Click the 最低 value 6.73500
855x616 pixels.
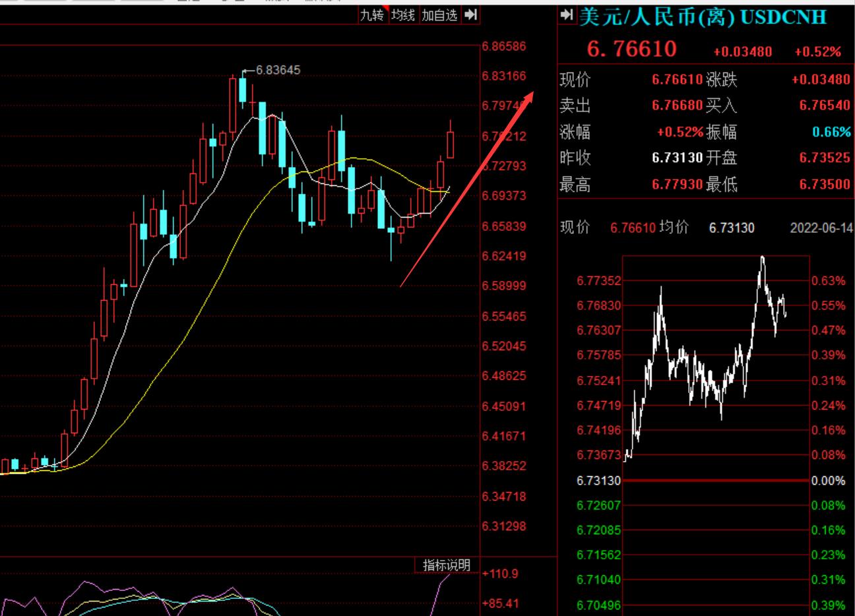click(x=825, y=185)
